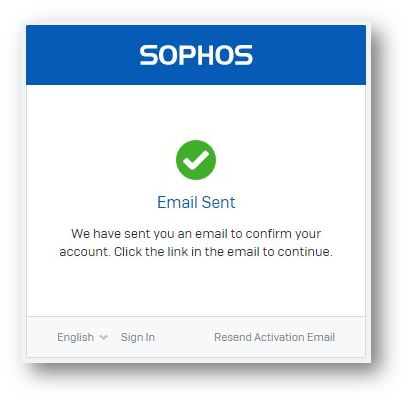
Task: Click the Email Sent heading
Action: tap(196, 202)
